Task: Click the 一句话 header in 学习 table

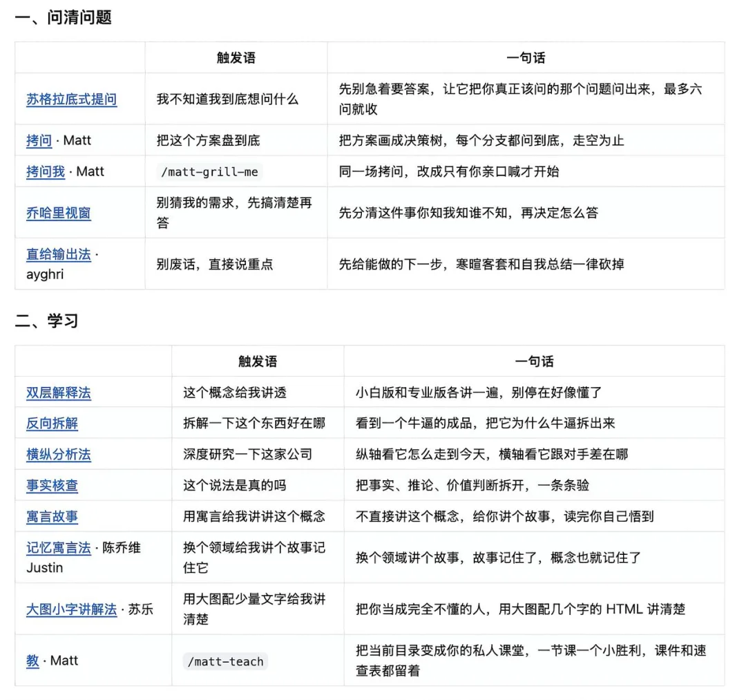Action: point(534,361)
